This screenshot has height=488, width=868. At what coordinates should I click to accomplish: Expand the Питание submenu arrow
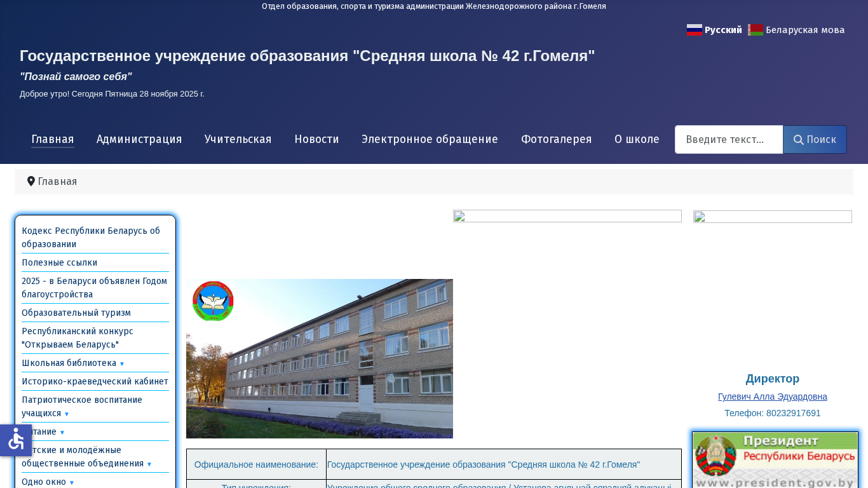[x=62, y=433]
